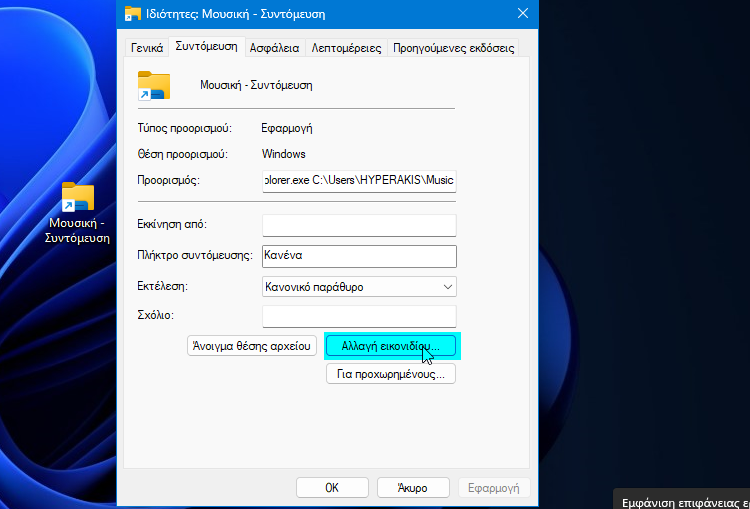Click the folder icon in the dialog title bar
This screenshot has width=750, height=509.
point(132,13)
